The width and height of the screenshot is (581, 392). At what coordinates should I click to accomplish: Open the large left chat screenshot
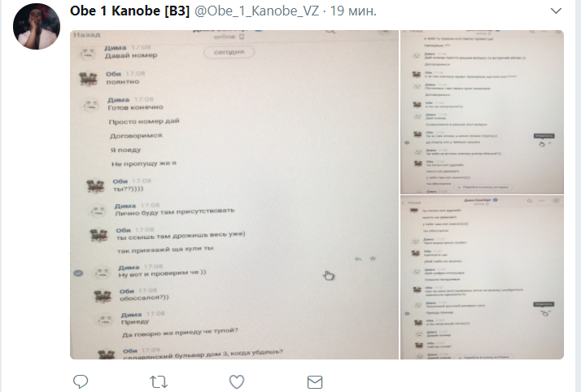click(234, 194)
